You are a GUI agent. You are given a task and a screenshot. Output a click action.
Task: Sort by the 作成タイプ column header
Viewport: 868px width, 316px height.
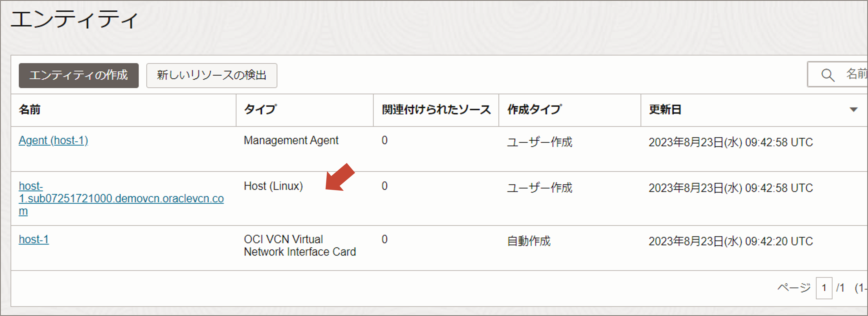(534, 110)
